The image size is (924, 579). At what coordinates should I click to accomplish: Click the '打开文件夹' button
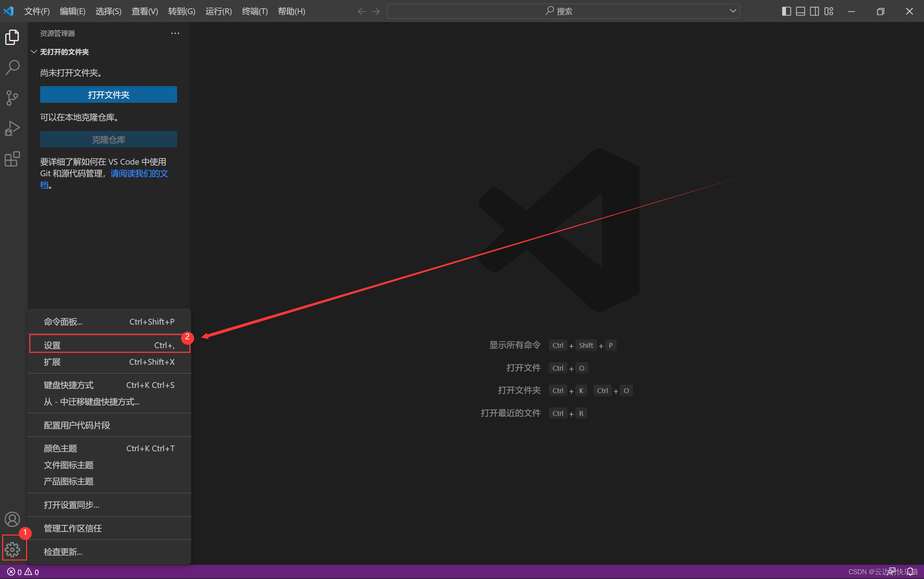(108, 94)
